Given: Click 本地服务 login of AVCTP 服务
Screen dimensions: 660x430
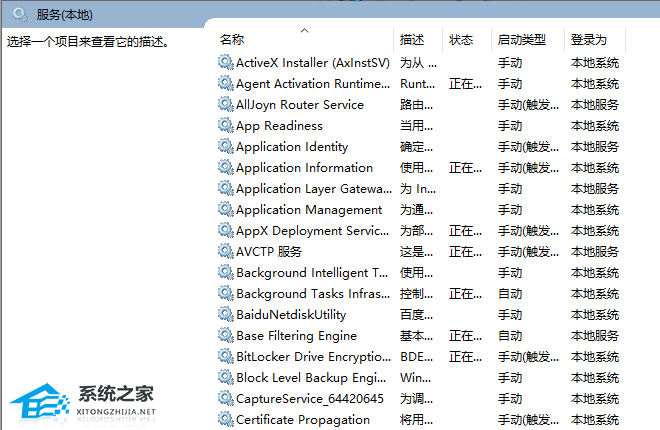Looking at the screenshot, I should coord(595,252).
